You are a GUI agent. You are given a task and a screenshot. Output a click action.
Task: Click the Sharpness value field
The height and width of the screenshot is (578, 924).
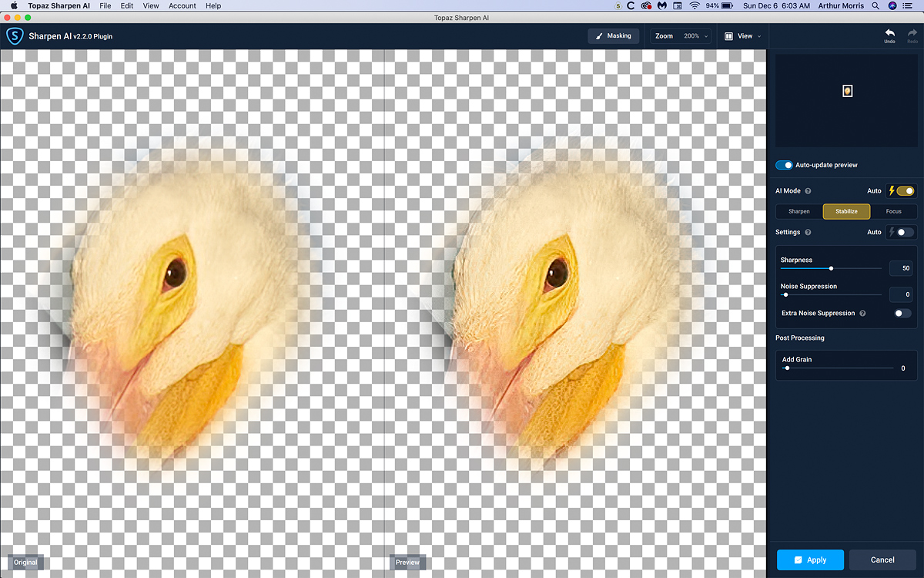point(901,268)
